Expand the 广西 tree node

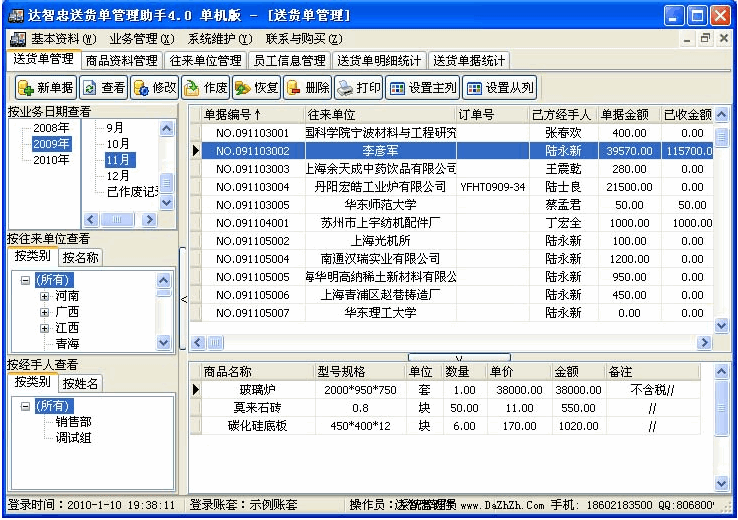click(44, 312)
